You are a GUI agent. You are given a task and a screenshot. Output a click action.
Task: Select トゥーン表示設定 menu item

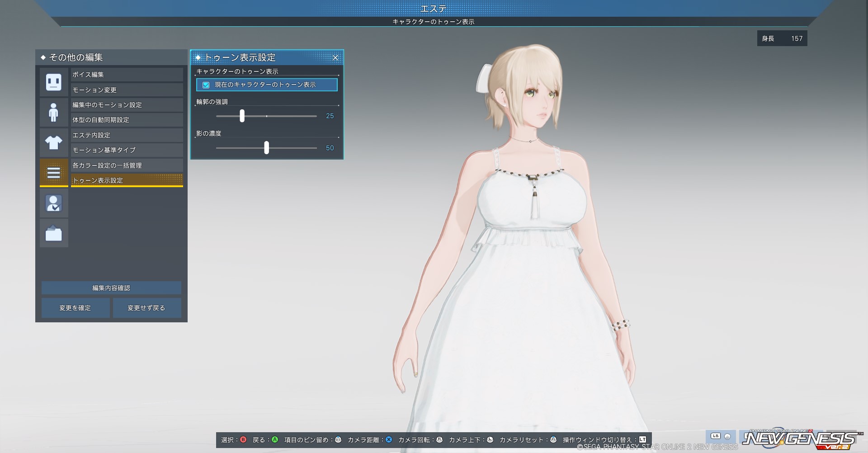(x=127, y=180)
